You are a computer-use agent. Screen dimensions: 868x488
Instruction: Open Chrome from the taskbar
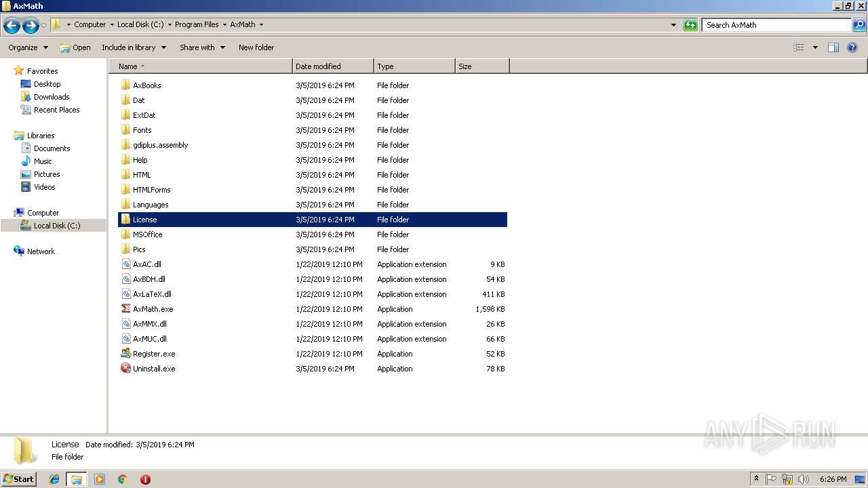123,479
